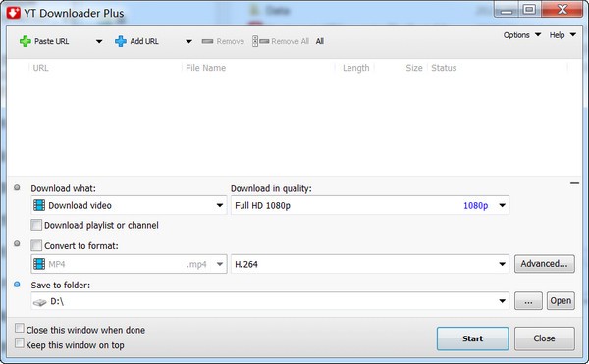Click the film icon beside MP4 format
The height and width of the screenshot is (364, 589).
[x=39, y=264]
